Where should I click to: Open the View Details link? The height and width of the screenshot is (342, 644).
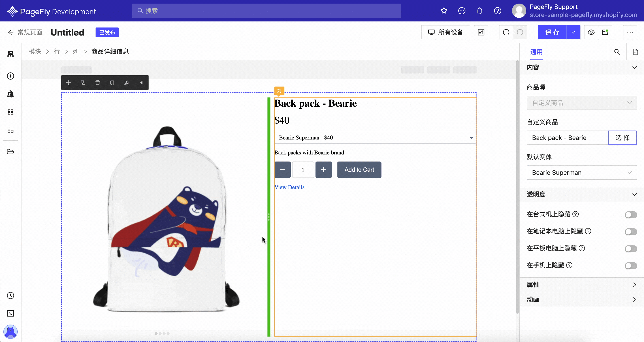[x=290, y=187]
